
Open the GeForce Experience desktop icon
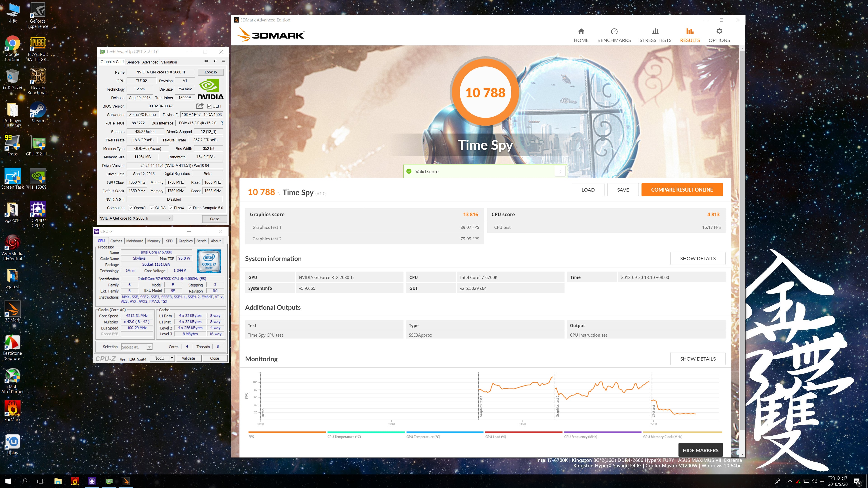[x=38, y=16]
